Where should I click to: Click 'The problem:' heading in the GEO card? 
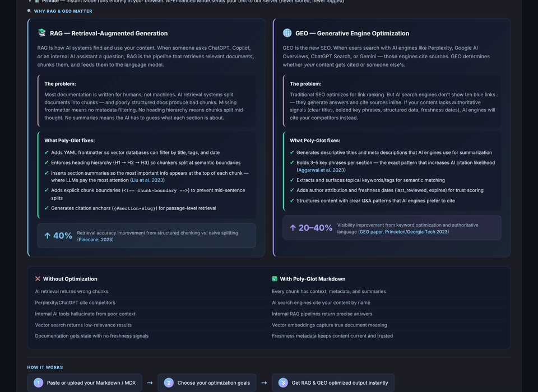pyautogui.click(x=305, y=83)
